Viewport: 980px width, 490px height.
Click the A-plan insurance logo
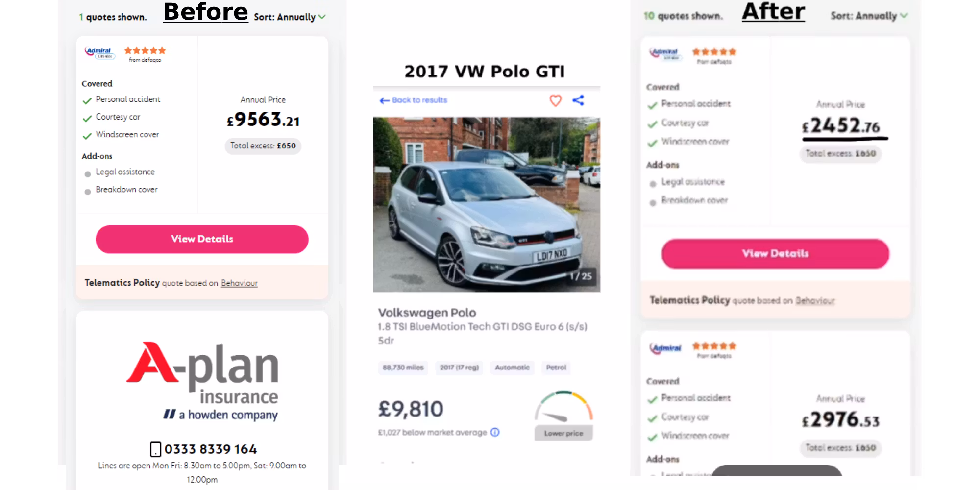[x=202, y=381]
